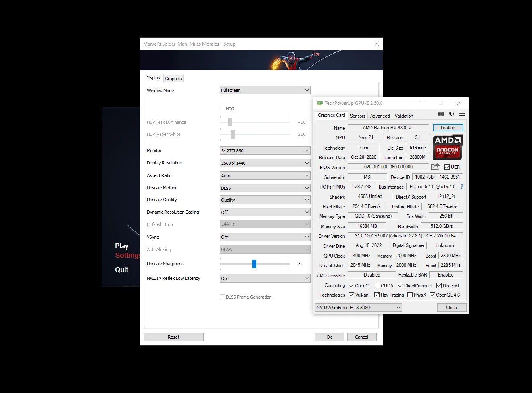Toggle the CUDA checkbox
The width and height of the screenshot is (532, 393).
[x=377, y=286]
